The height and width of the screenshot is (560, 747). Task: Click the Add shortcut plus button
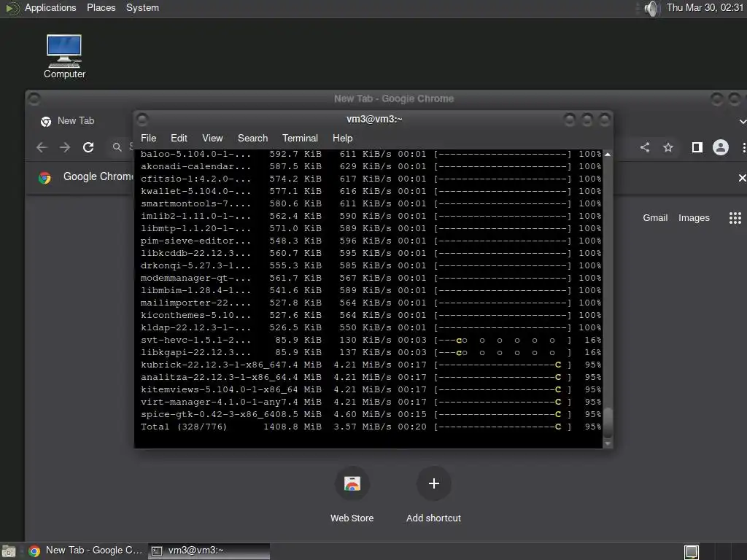pyautogui.click(x=433, y=484)
